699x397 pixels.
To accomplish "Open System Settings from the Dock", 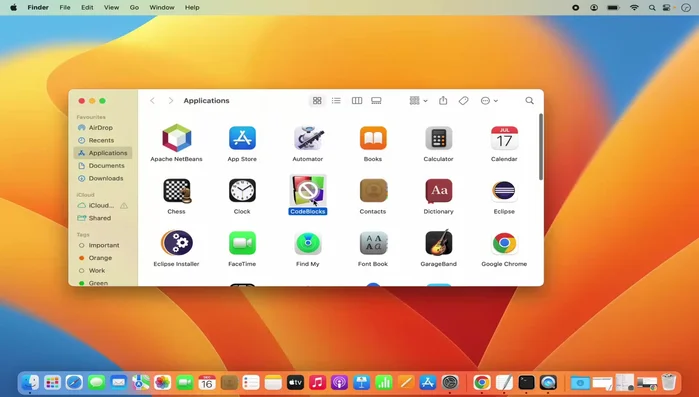I will (450, 382).
